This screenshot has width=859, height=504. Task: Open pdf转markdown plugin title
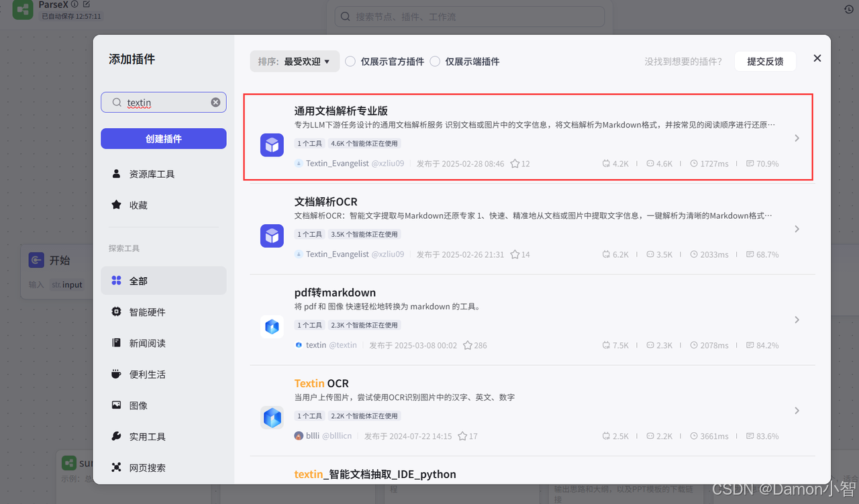coord(335,293)
